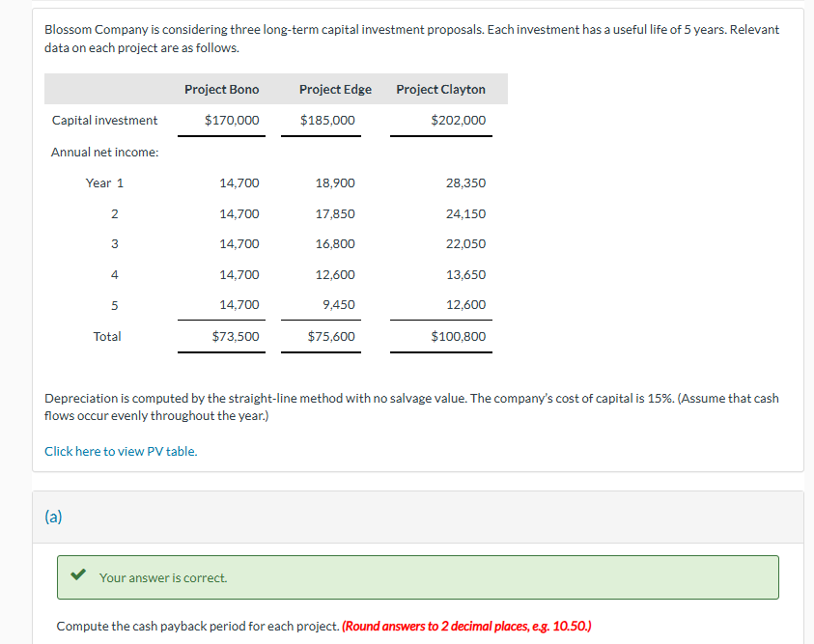
Task: Click the red 'Round answers to 2 decimal places' note
Action: click(466, 627)
